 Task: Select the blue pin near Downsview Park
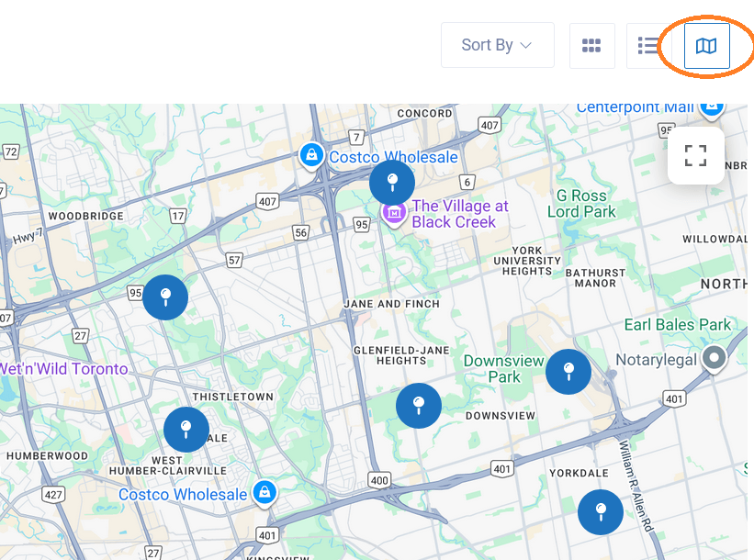click(x=568, y=373)
